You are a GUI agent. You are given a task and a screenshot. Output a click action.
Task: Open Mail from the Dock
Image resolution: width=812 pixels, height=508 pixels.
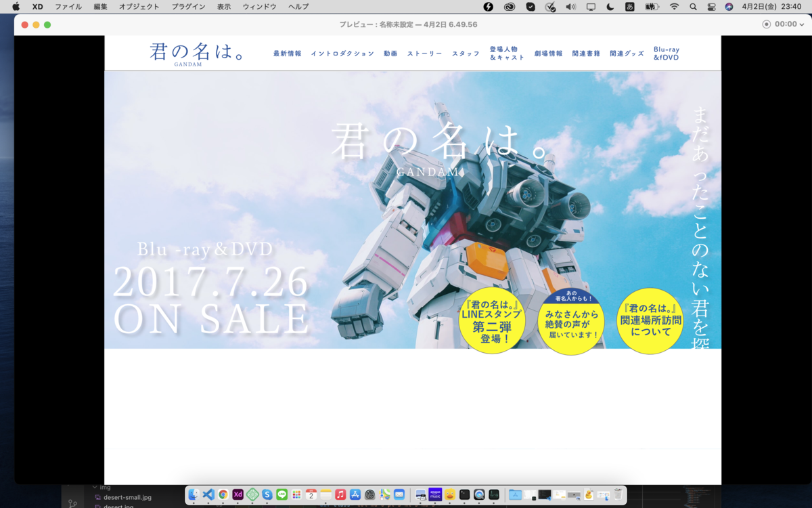(x=399, y=494)
